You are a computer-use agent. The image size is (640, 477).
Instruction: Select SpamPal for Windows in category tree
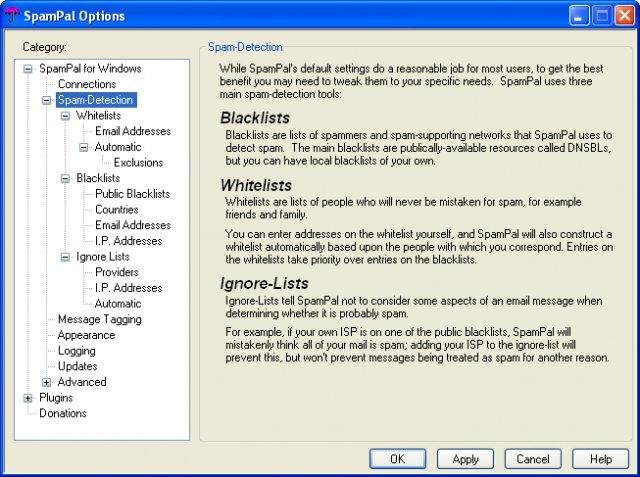coord(90,69)
